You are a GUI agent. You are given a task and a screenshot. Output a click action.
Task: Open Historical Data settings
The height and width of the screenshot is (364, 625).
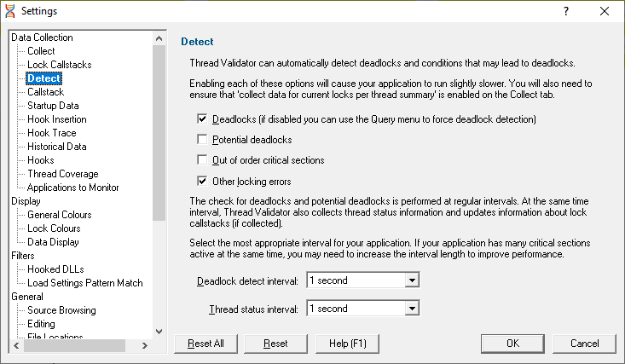[57, 147]
